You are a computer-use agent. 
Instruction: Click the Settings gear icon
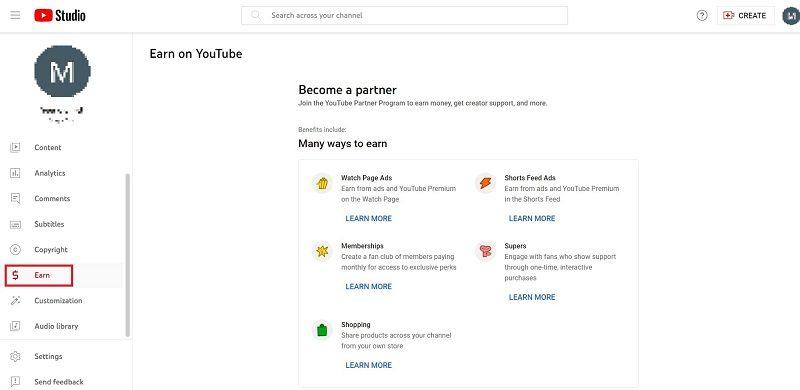tap(15, 356)
